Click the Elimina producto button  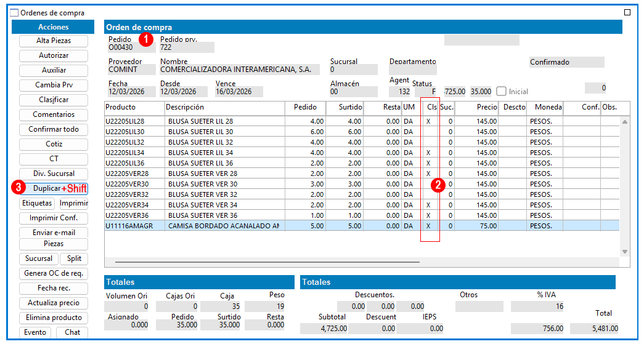(54, 318)
